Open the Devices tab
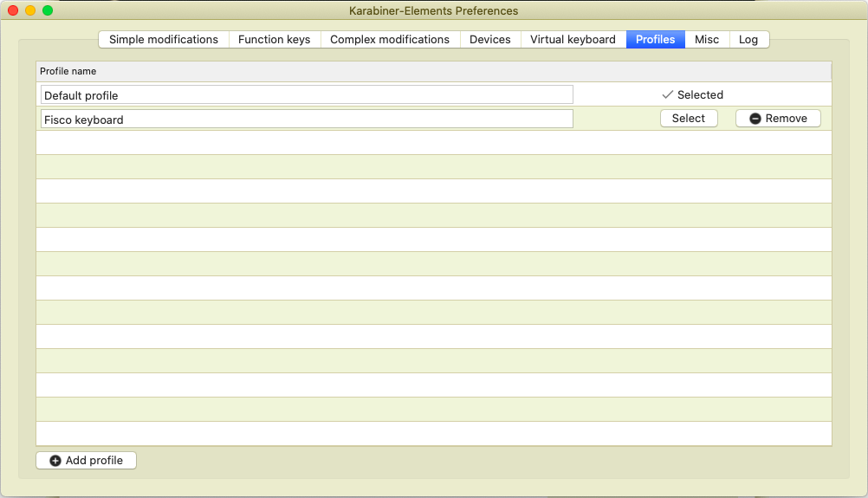The height and width of the screenshot is (498, 868). tap(490, 39)
